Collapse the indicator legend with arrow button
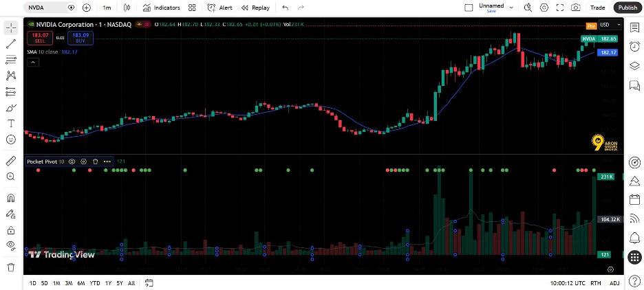Viewport: 644px width, 290px height. [33, 63]
